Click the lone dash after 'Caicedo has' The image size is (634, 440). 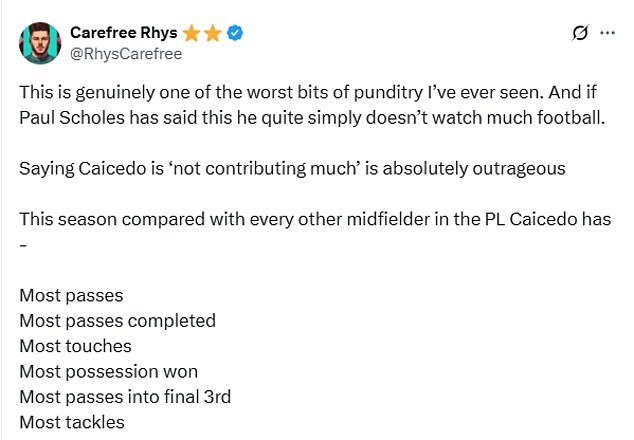coord(23,245)
